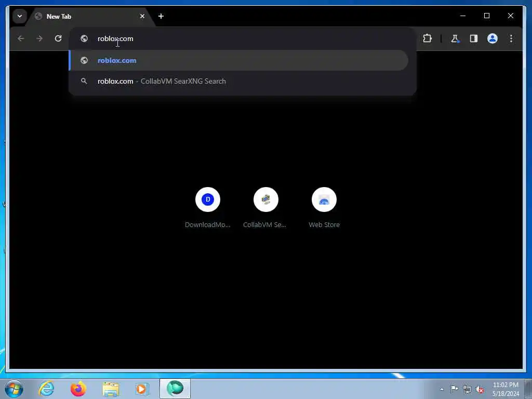Switch to the active browser taskbar button
532x399 pixels.
coord(175,389)
